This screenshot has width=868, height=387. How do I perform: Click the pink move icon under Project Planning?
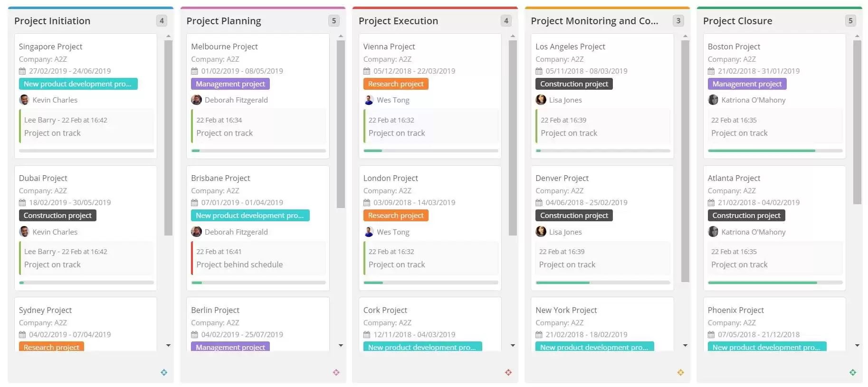[336, 372]
